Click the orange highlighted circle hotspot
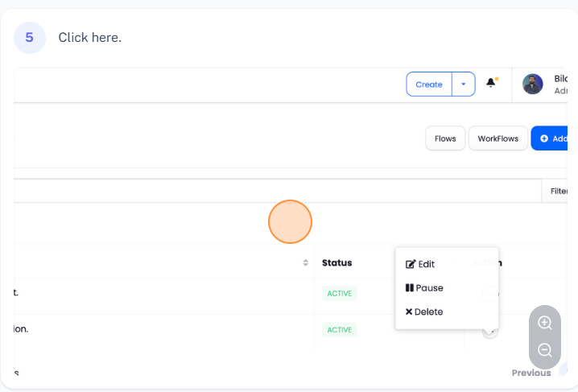Viewport: 578px width, 392px height. [x=290, y=221]
